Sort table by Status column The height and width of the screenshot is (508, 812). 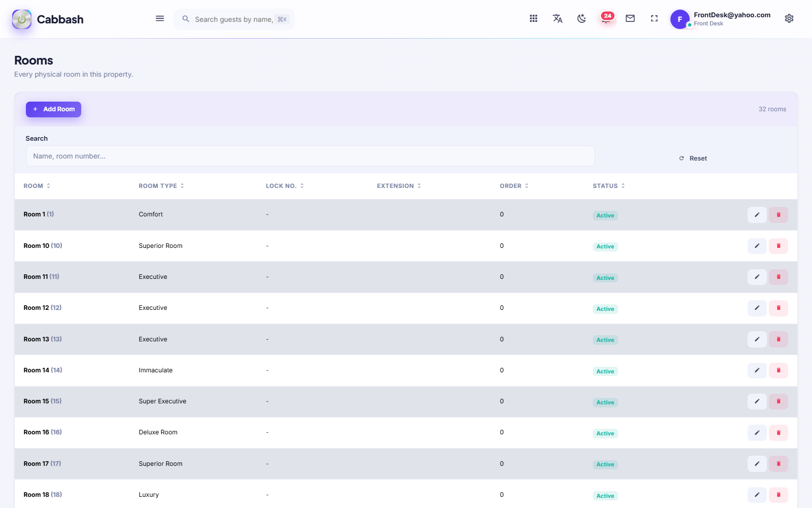(x=609, y=186)
